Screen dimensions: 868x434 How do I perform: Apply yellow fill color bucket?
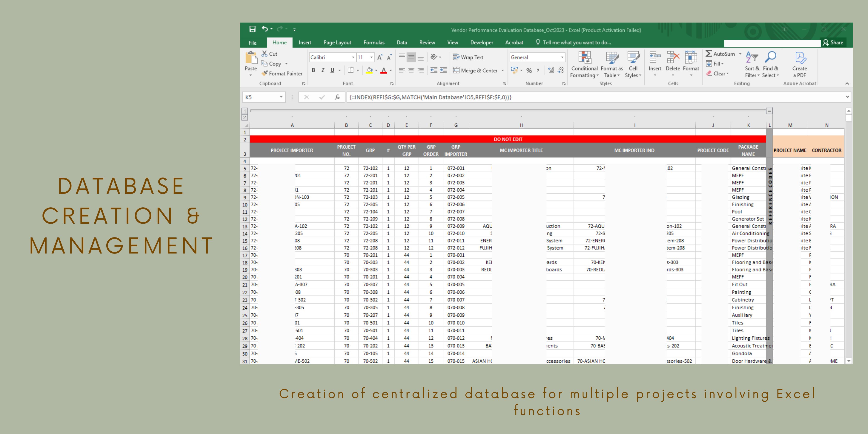point(369,70)
